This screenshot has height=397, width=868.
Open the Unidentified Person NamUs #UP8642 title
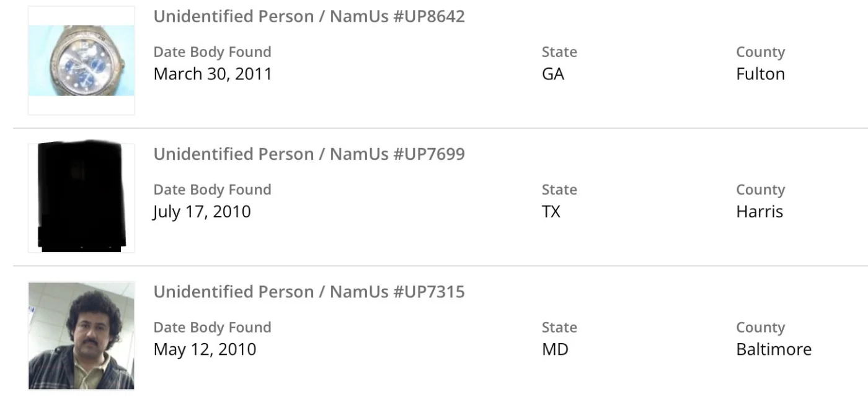(x=309, y=16)
